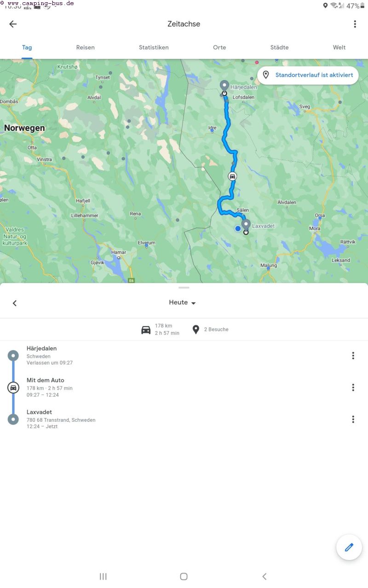Open options menu for Mit dem Auto entry

[x=353, y=387]
